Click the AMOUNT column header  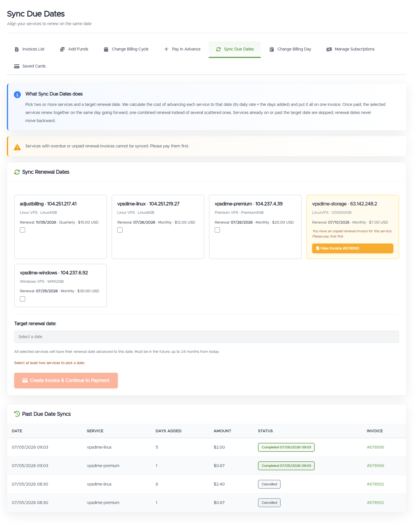click(222, 431)
